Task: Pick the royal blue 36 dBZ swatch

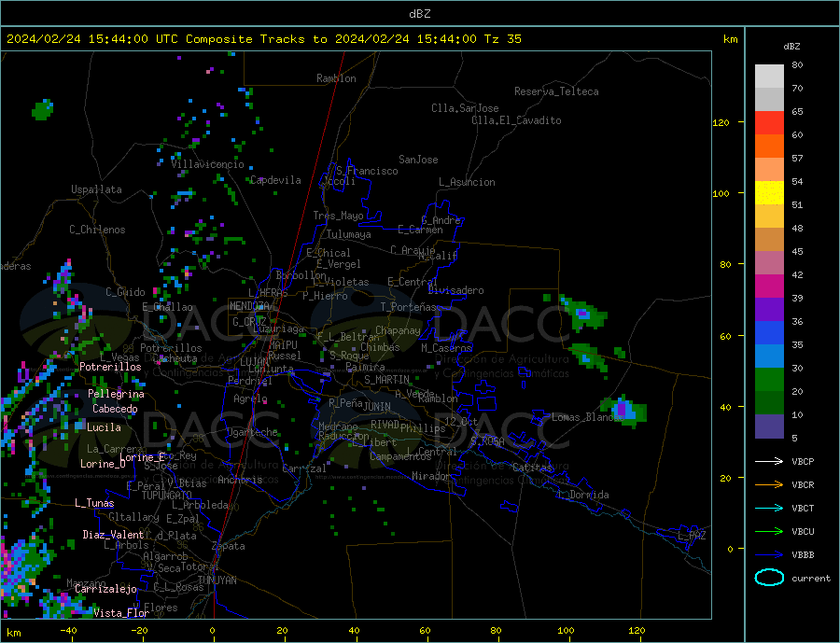Action: 769,333
